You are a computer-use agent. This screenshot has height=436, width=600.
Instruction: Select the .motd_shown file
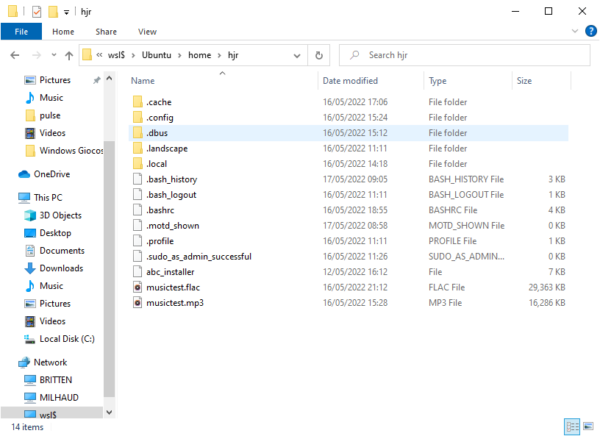click(x=348, y=225)
